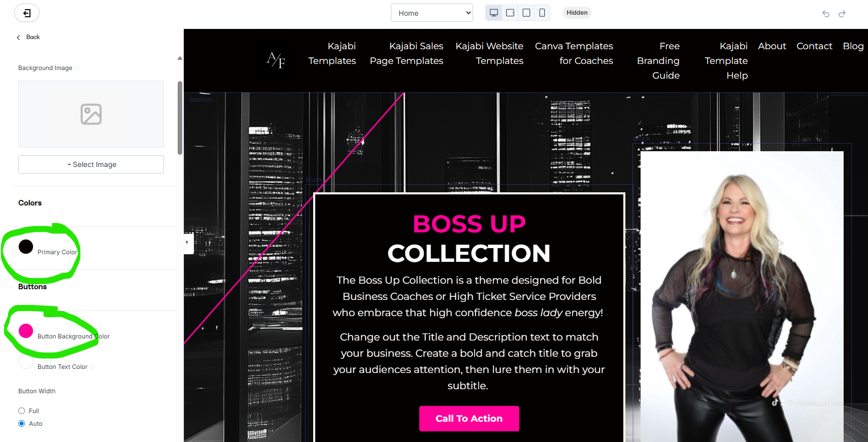Go to the About nav link
Screen dimensions: 868x442
[x=772, y=46]
